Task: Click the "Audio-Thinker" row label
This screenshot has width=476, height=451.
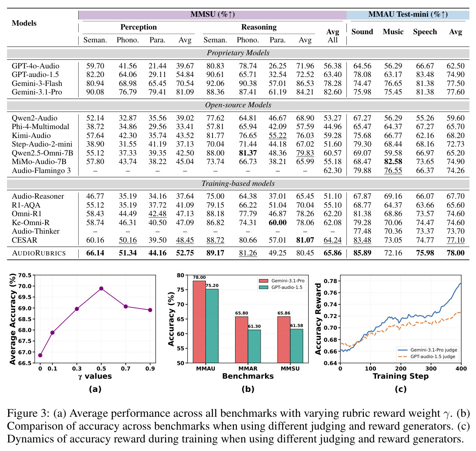Action: 35,231
